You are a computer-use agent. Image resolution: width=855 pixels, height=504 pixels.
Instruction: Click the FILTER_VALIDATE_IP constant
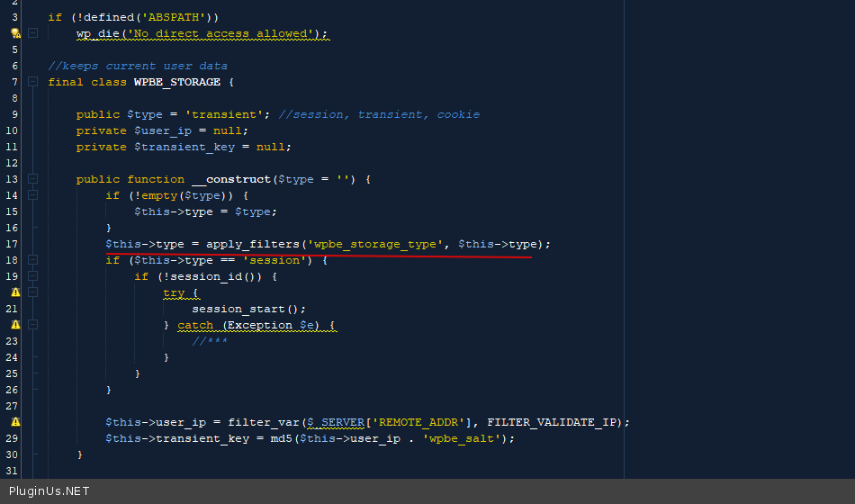(x=552, y=422)
